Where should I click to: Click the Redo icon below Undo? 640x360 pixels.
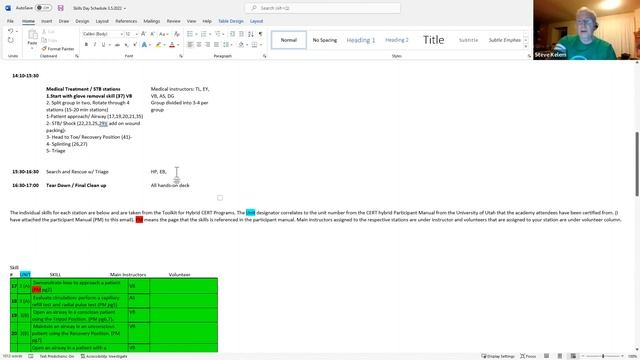click(11, 40)
